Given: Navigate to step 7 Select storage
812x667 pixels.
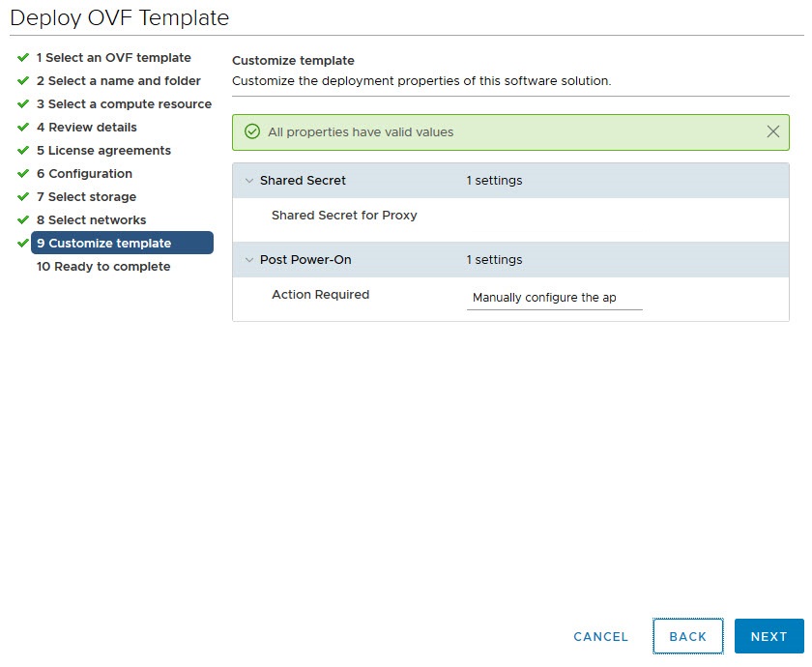Looking at the screenshot, I should (x=86, y=197).
